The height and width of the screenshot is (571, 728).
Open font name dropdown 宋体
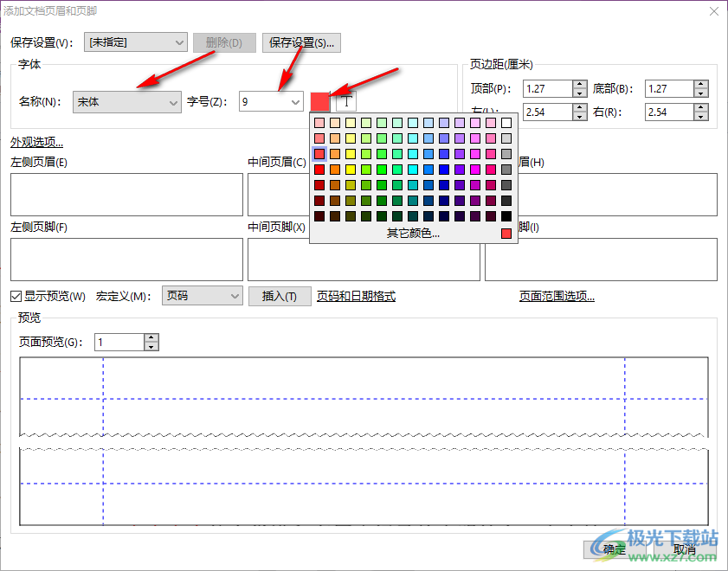coord(126,102)
